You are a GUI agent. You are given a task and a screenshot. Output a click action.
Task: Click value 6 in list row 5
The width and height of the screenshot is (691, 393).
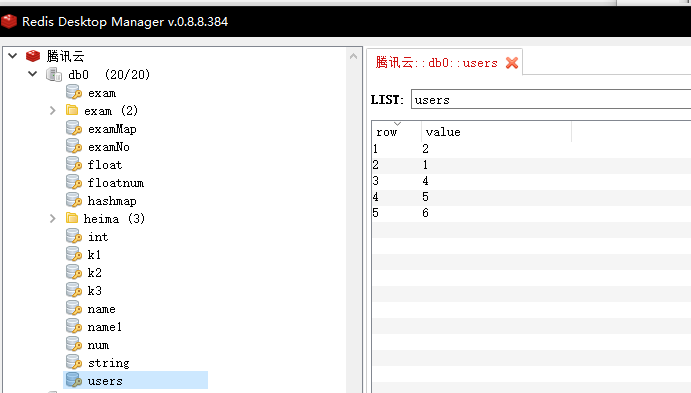425,213
